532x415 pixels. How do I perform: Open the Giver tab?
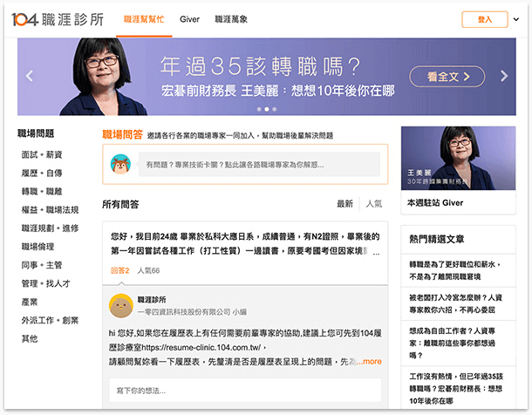189,19
